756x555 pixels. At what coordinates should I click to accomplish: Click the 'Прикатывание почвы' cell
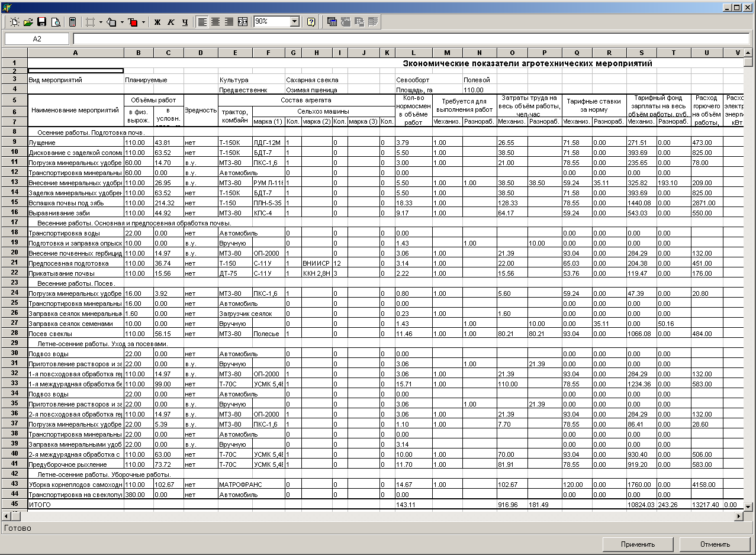(75, 273)
